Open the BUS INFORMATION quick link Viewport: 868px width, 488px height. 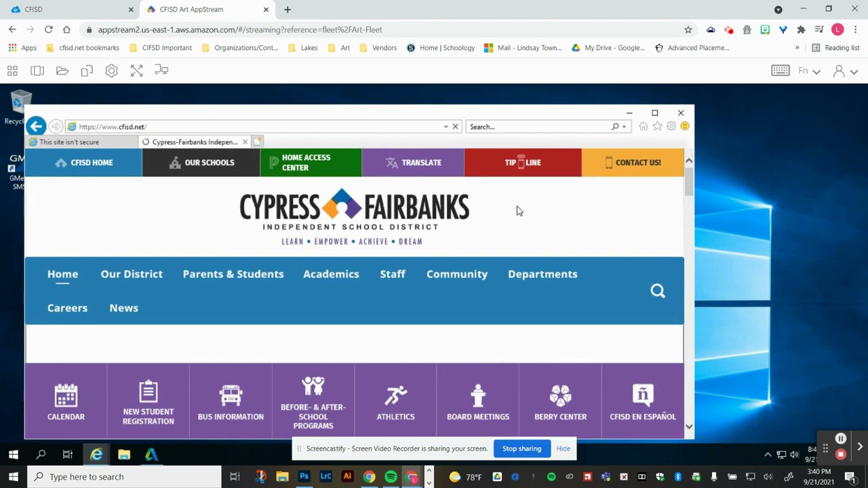coord(231,401)
